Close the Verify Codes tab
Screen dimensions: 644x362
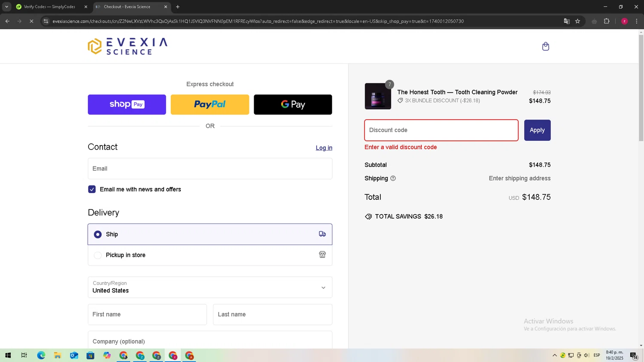(x=85, y=7)
